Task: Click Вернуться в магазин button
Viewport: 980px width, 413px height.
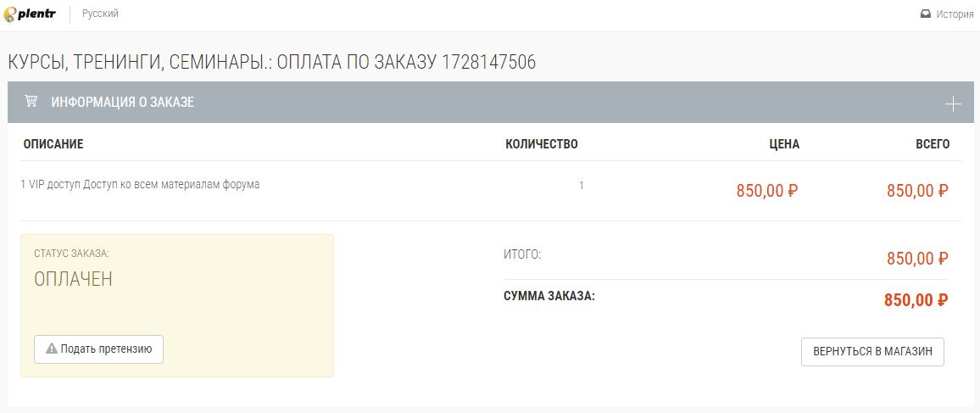Action: (x=872, y=352)
